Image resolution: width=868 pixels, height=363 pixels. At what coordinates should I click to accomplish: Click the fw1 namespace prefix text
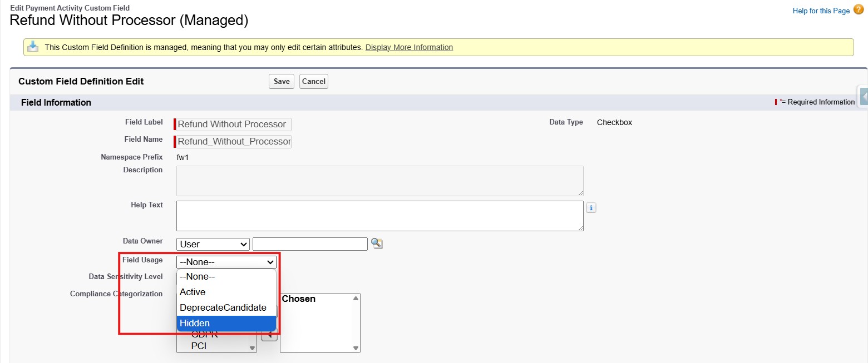(x=183, y=157)
